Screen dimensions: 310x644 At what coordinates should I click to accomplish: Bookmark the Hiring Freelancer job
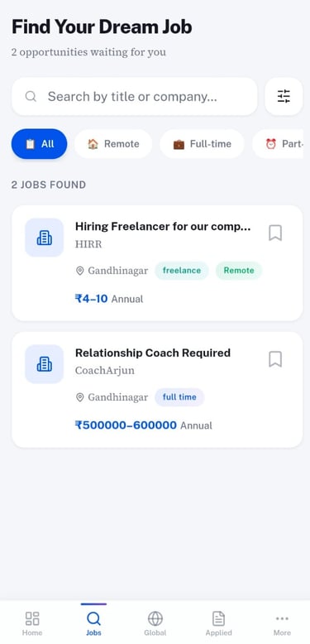[x=275, y=233]
